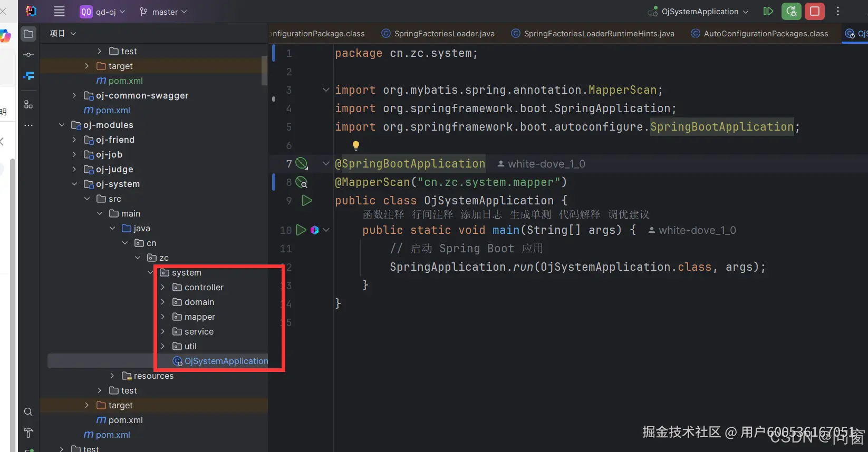Expand the controller package
Screen dimensions: 868x452
click(163, 287)
